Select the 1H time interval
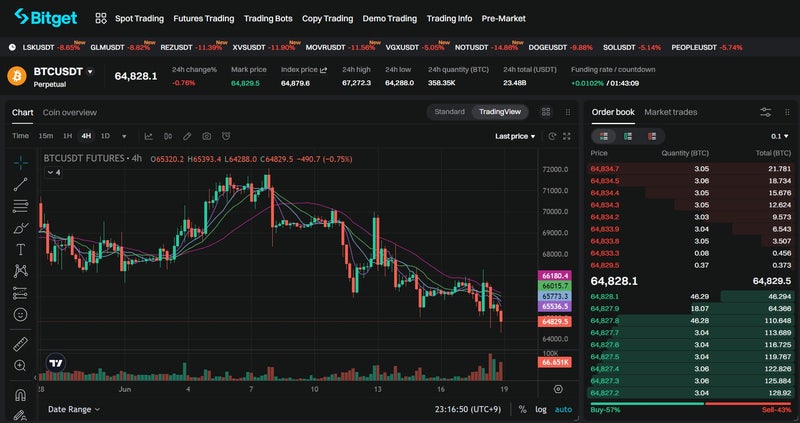This screenshot has width=800, height=423. coord(67,136)
